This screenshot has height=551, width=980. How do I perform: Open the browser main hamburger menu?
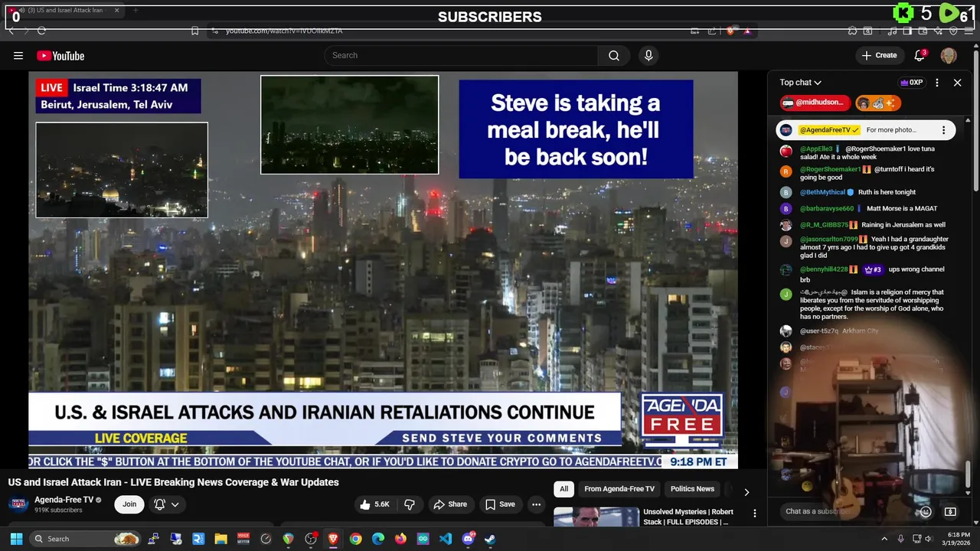click(x=968, y=31)
